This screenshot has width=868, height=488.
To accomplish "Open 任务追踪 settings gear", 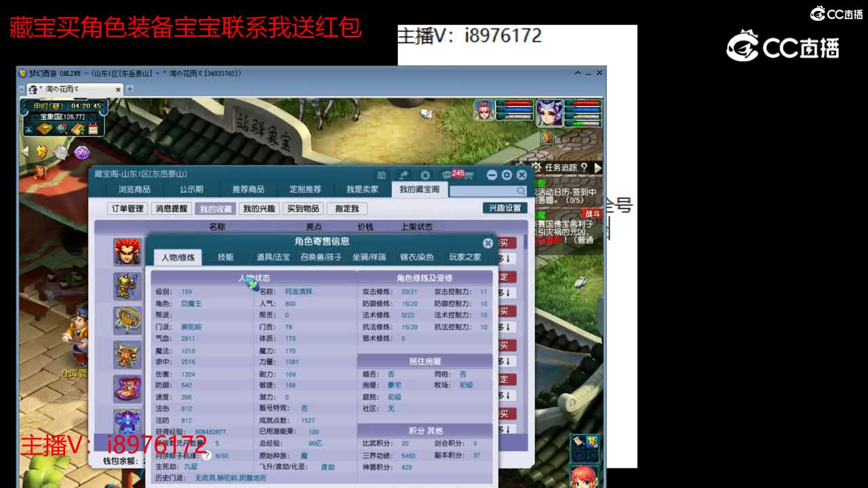I will coord(536,167).
